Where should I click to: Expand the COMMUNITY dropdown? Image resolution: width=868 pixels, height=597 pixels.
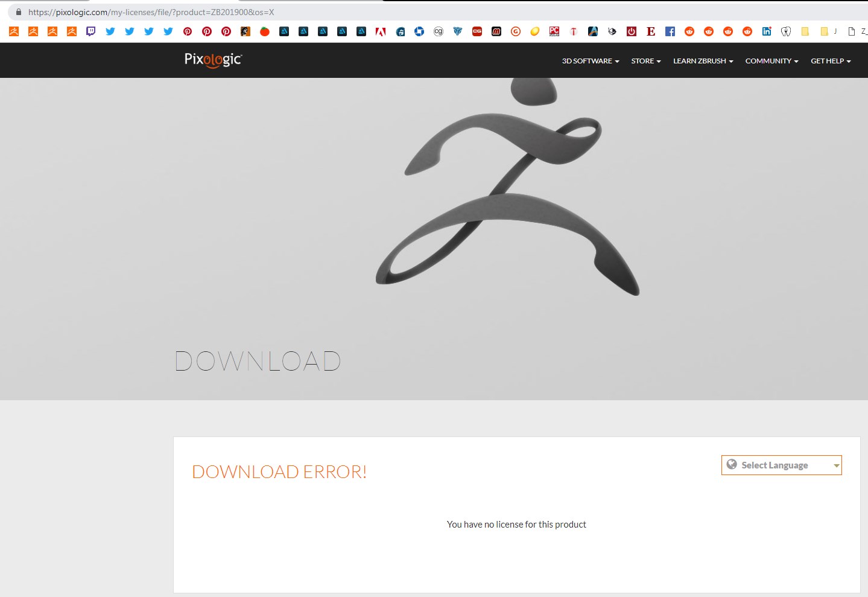click(771, 61)
